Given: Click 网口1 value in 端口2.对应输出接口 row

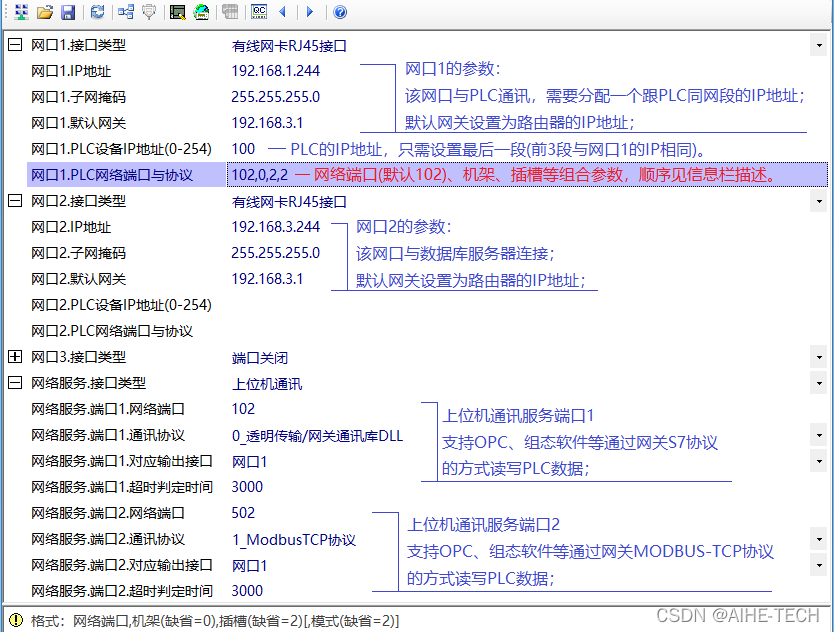Looking at the screenshot, I should pos(249,566).
